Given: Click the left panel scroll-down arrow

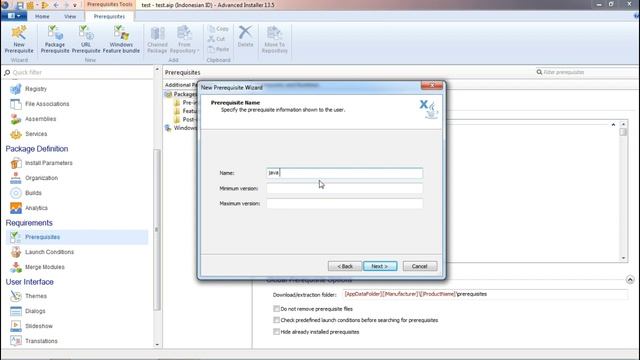Looking at the screenshot, I should pyautogui.click(x=157, y=345).
